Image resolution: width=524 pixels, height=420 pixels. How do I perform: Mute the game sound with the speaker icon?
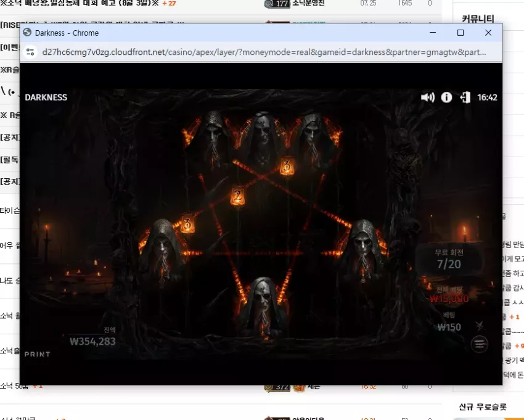point(427,97)
